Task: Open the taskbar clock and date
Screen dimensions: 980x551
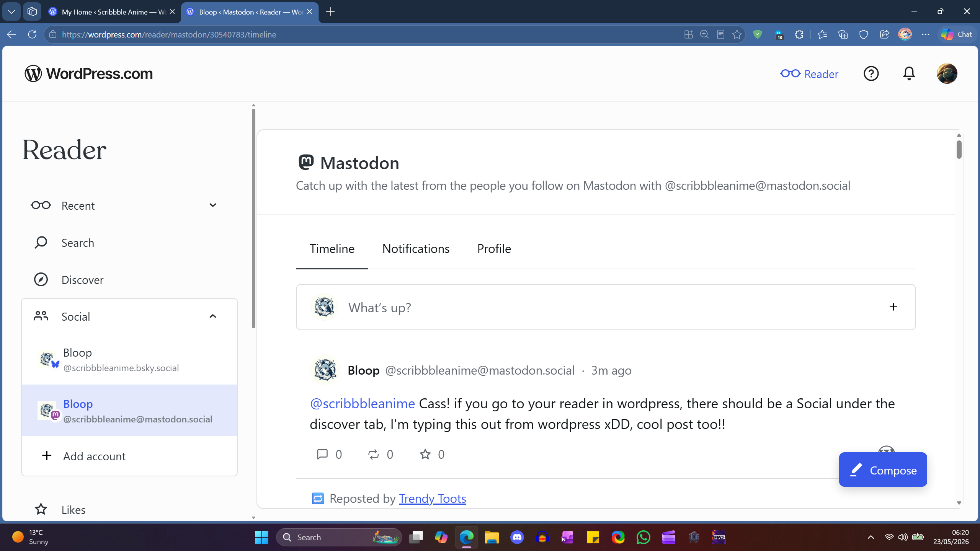Action: [951, 537]
